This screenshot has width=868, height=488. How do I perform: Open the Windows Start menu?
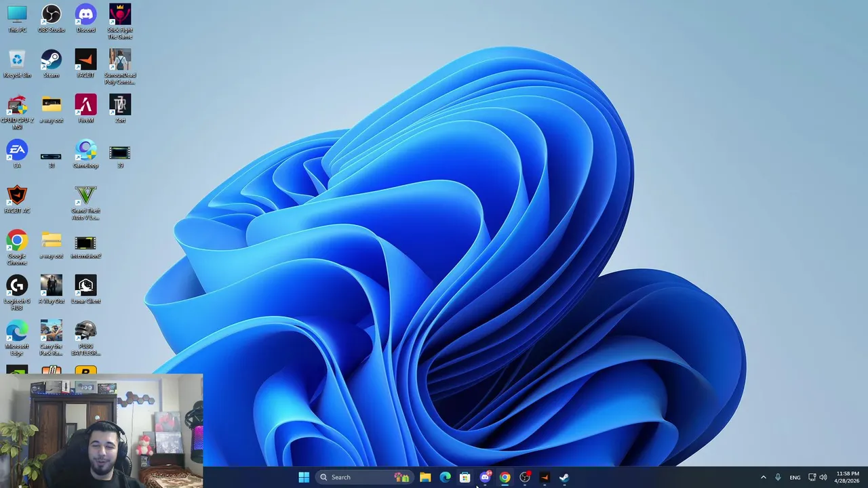click(304, 477)
